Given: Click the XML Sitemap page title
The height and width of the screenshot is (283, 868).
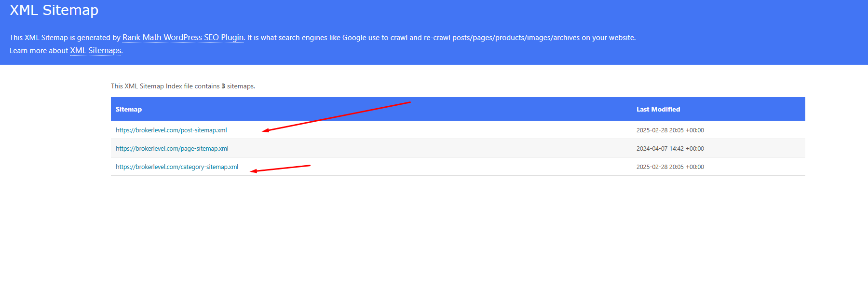Looking at the screenshot, I should pos(54,10).
